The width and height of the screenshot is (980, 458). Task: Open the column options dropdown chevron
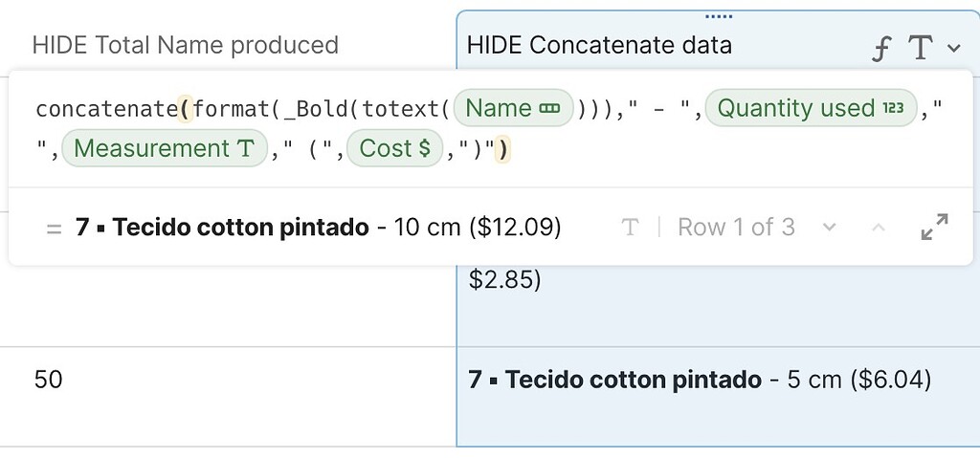pos(954,48)
